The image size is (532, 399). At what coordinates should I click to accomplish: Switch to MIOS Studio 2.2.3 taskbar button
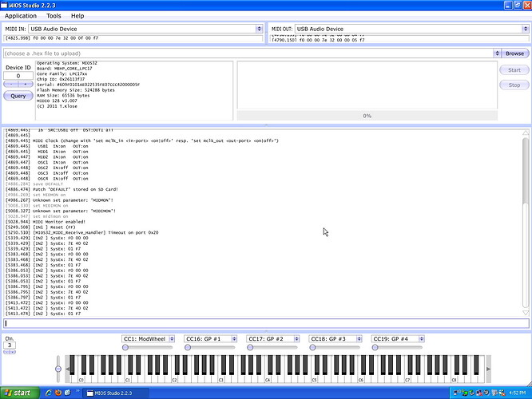point(115,393)
